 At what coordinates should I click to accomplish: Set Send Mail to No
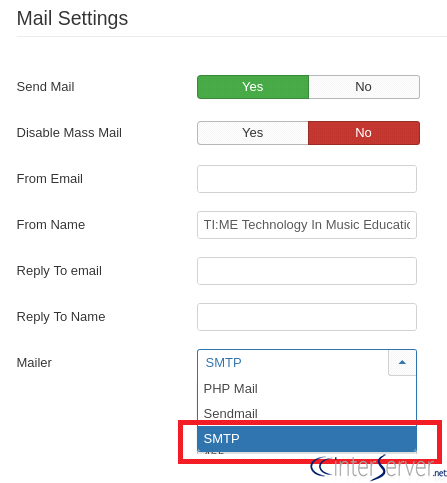(364, 87)
